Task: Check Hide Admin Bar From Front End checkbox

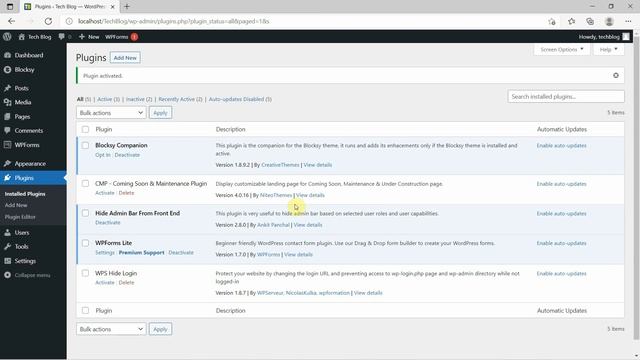Action: [x=85, y=213]
